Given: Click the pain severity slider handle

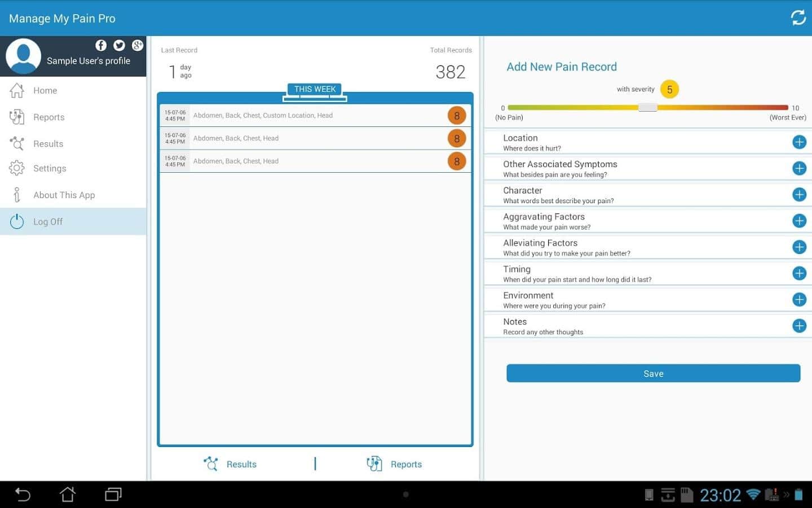Looking at the screenshot, I should tap(648, 107).
